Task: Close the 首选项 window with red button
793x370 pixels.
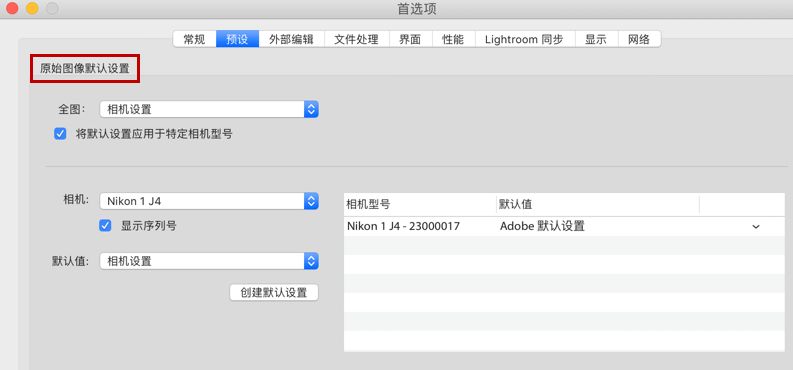Action: click(x=12, y=9)
